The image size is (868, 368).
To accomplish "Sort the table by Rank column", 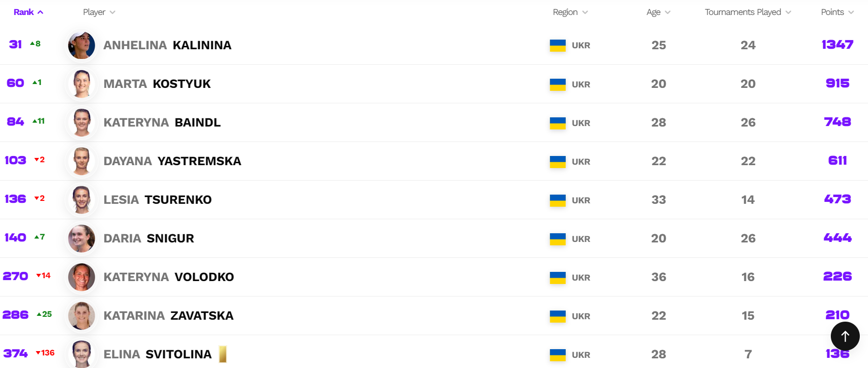I will [28, 12].
